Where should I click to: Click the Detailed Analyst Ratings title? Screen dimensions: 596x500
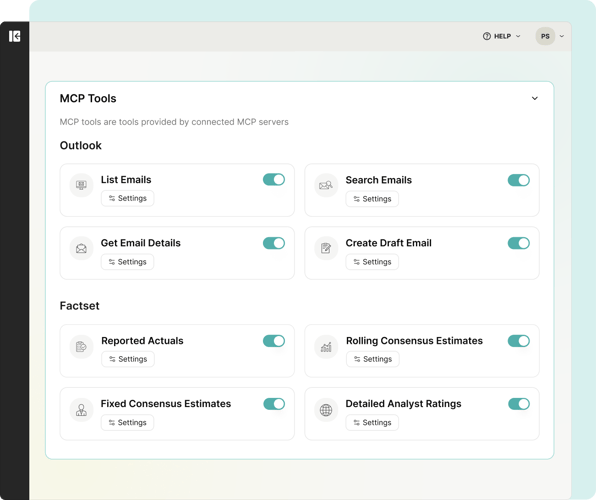pyautogui.click(x=403, y=404)
